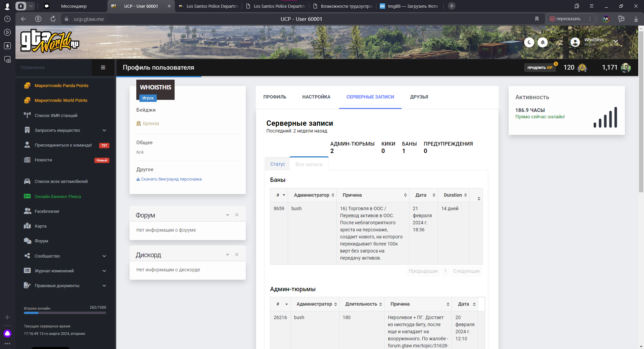
Task: Click the activity signal bars icon
Action: 605,117
